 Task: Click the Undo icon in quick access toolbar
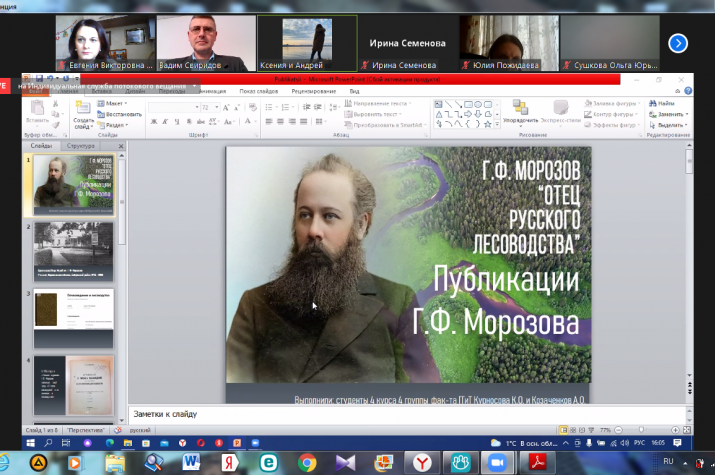click(x=50, y=78)
